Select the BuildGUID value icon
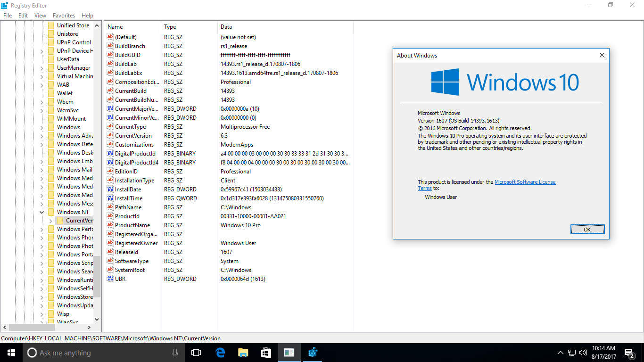This screenshot has height=362, width=644. (110, 55)
